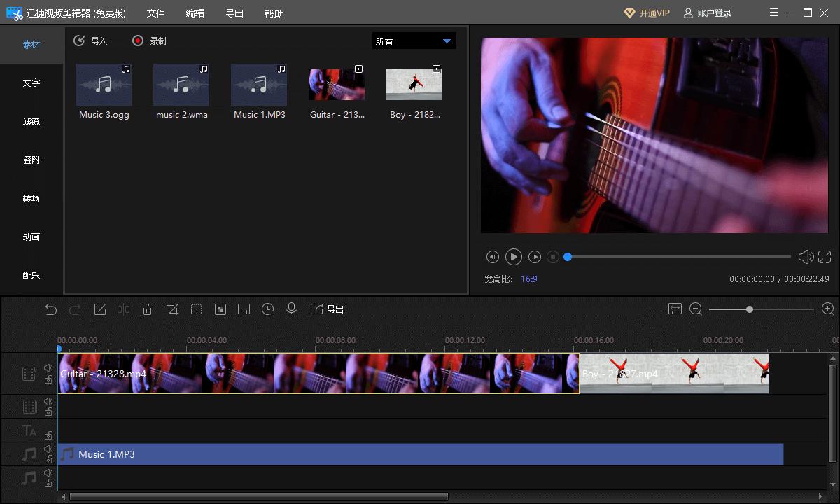This screenshot has height=504, width=840.
Task: Switch to 转场 transitions tab
Action: (x=31, y=199)
